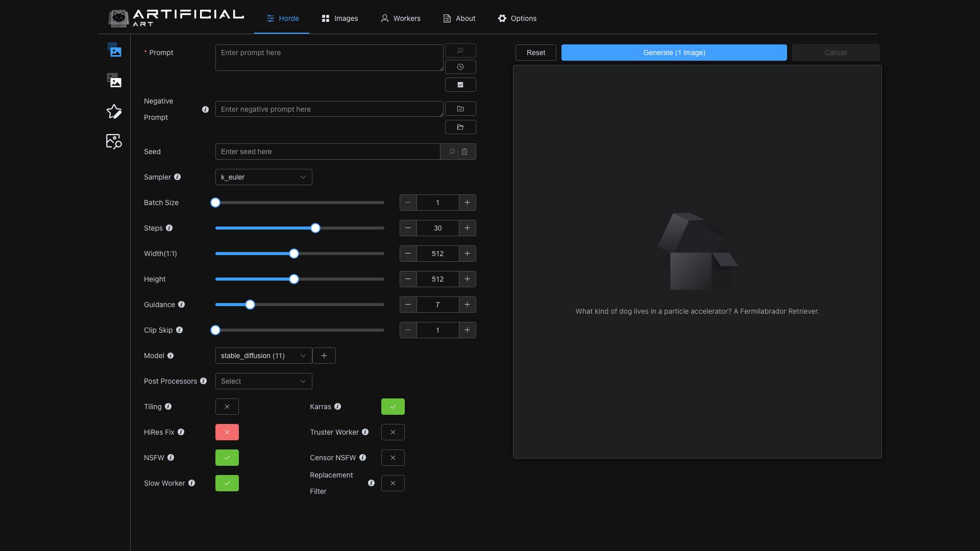Open the image search (interrogation) sidebar icon
Image resolution: width=980 pixels, height=551 pixels.
(114, 141)
